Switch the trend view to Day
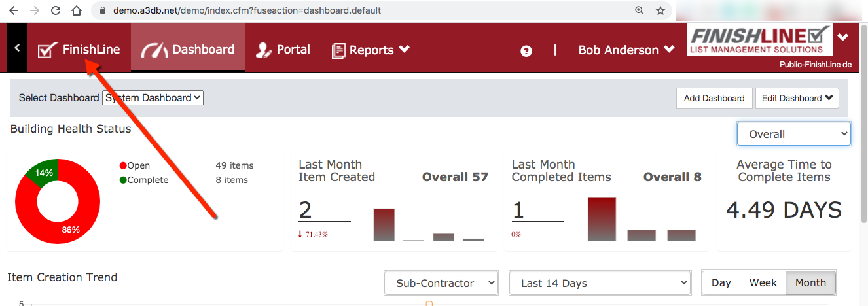Viewport: 868px width, 306px height. tap(721, 283)
